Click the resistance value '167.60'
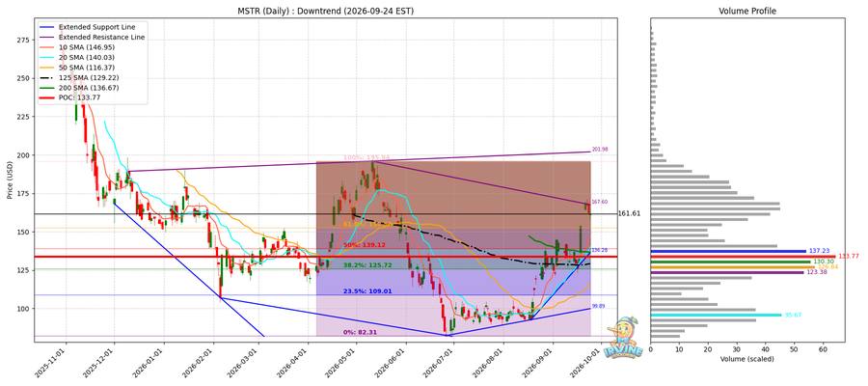Image resolution: width=868 pixels, height=386 pixels. tap(600, 202)
